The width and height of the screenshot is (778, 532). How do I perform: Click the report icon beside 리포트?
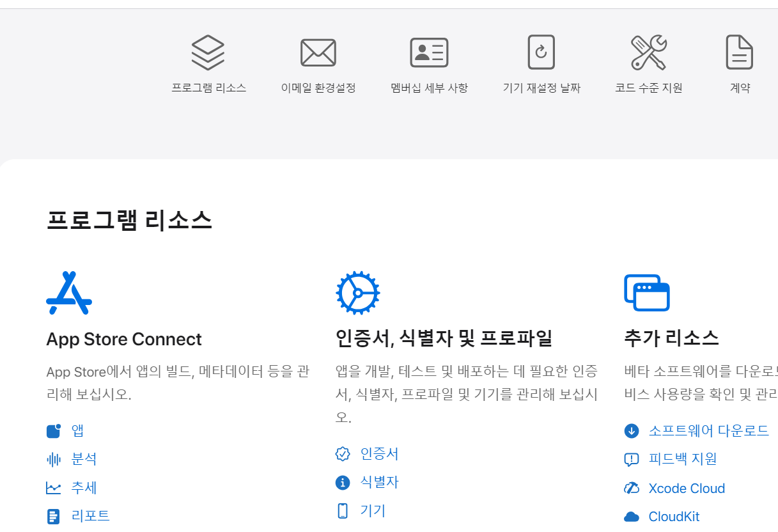pyautogui.click(x=54, y=517)
